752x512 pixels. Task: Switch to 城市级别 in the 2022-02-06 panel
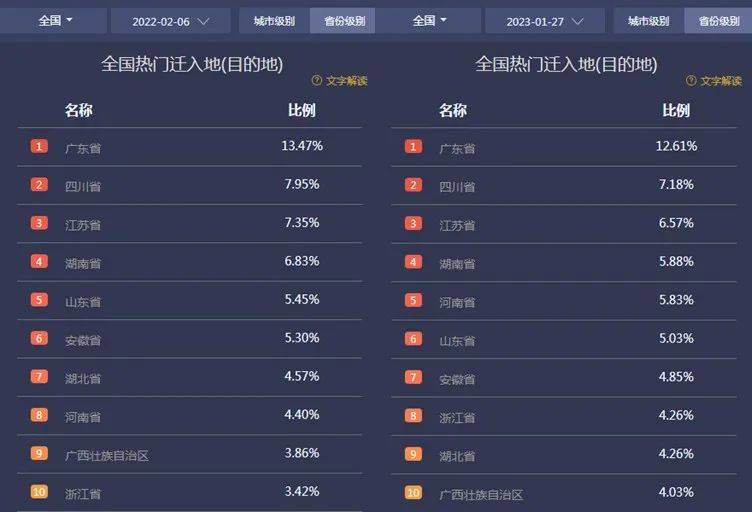click(274, 21)
